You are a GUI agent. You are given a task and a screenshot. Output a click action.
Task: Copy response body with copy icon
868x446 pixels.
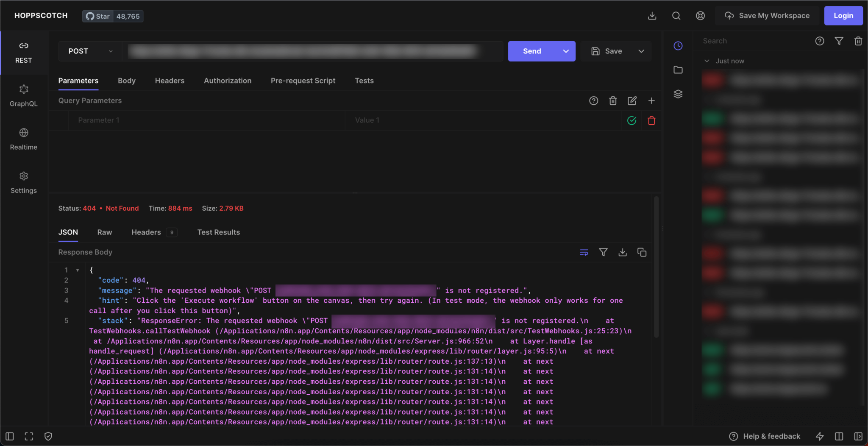click(642, 252)
